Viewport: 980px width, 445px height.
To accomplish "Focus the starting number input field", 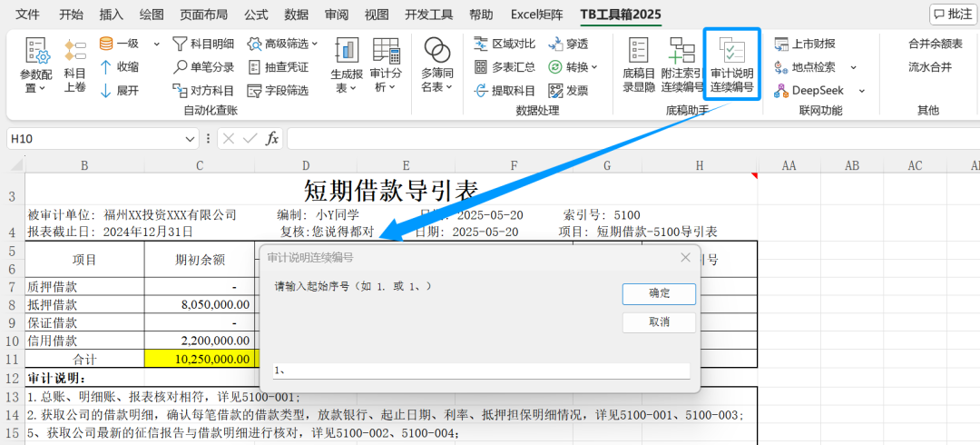I will point(481,371).
